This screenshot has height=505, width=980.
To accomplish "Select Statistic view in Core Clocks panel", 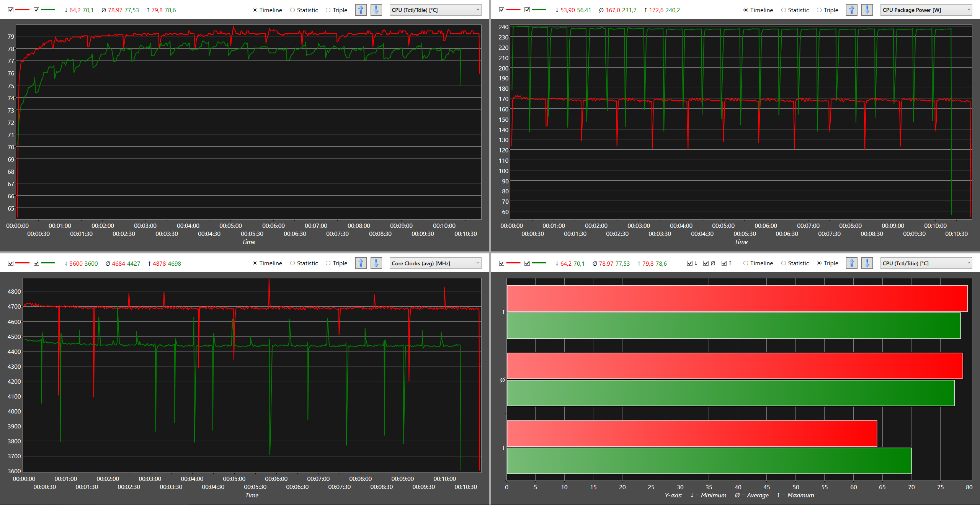I will 293,263.
